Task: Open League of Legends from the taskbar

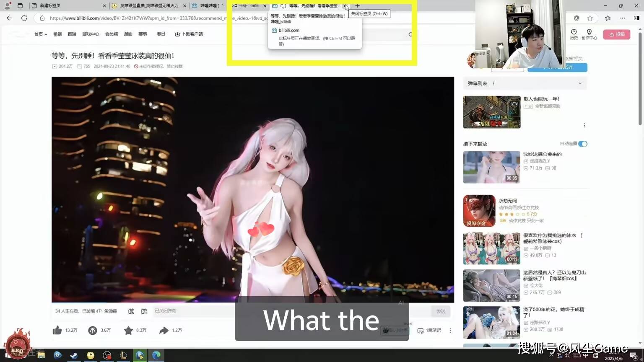Action: [123, 355]
